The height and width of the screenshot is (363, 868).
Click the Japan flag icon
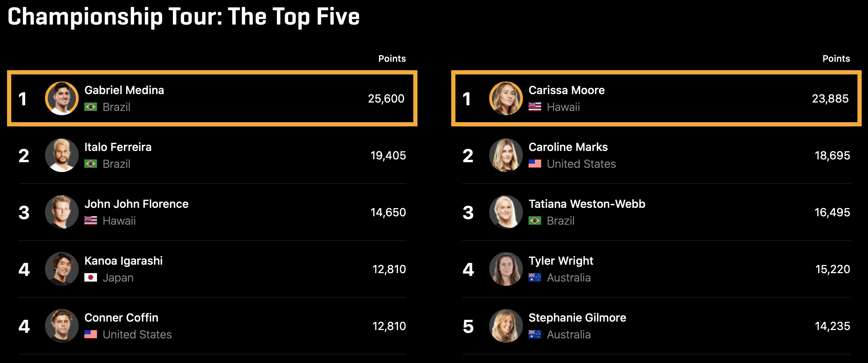pyautogui.click(x=91, y=278)
